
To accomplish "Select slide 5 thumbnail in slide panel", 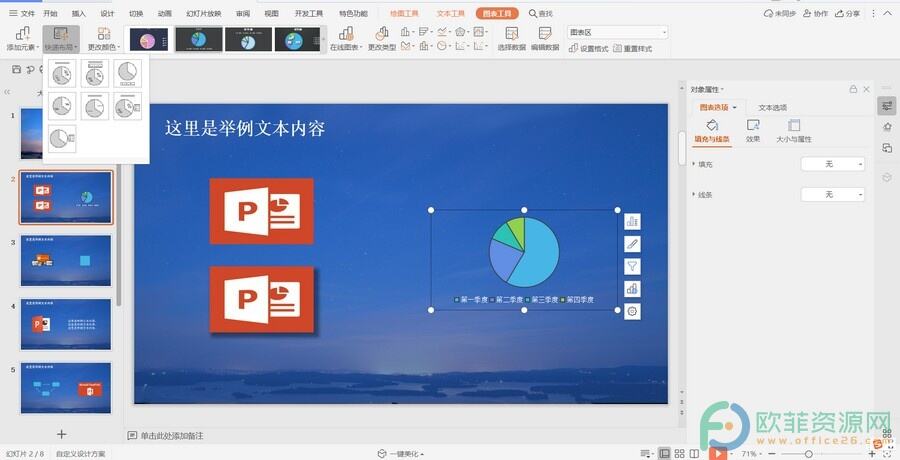I will pos(66,388).
